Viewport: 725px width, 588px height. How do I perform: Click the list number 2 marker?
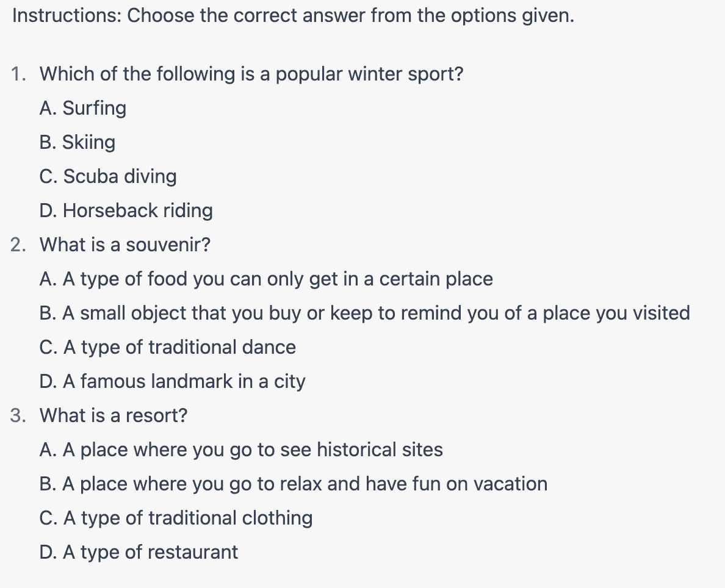tap(18, 245)
